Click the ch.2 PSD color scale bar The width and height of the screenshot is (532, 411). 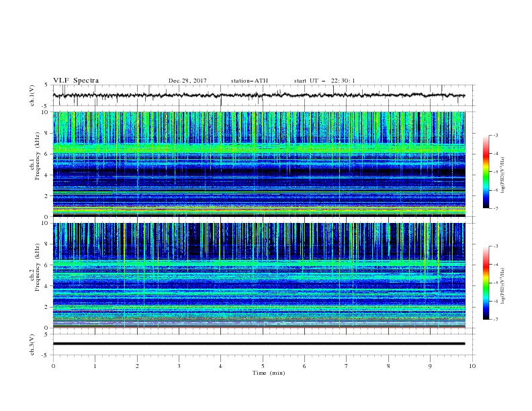tap(486, 283)
